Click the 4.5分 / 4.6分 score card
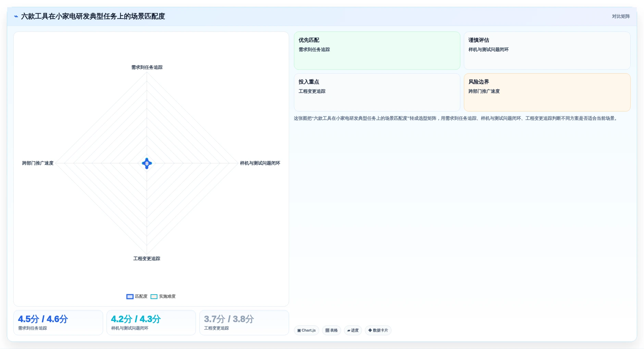 point(58,323)
